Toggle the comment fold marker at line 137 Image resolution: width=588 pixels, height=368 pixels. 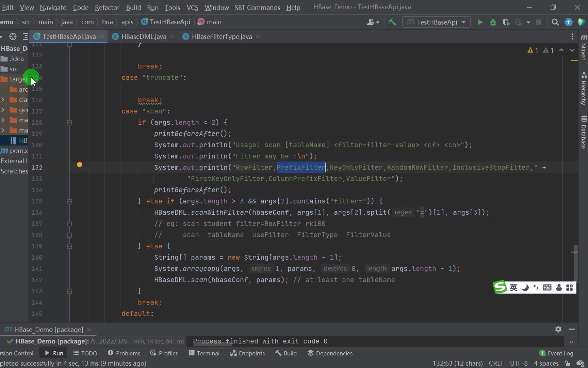click(x=69, y=224)
